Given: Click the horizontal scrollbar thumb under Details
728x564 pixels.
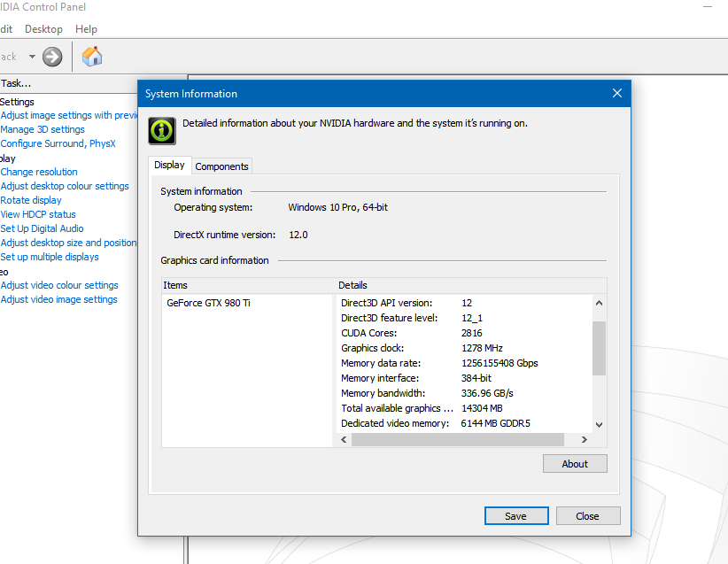Looking at the screenshot, I should [458, 439].
